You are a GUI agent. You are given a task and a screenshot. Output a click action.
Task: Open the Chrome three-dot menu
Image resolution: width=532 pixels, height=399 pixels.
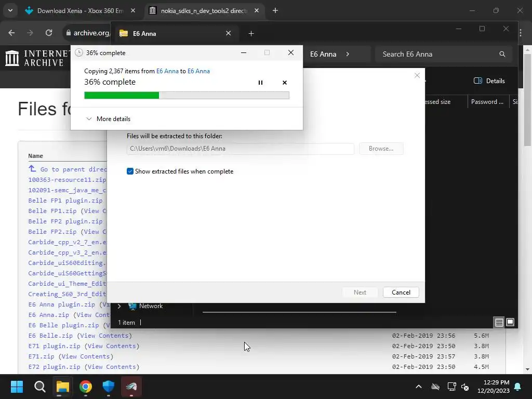pyautogui.click(x=521, y=33)
